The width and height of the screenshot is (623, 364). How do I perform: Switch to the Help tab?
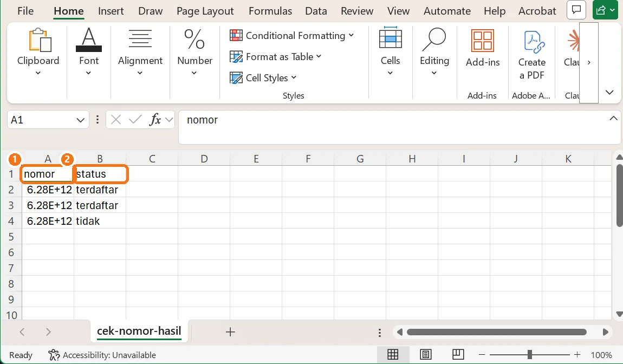pyautogui.click(x=494, y=11)
